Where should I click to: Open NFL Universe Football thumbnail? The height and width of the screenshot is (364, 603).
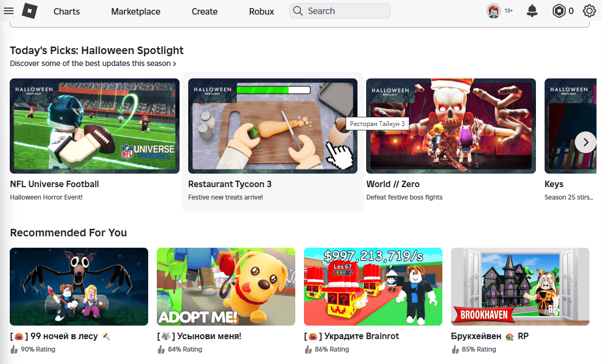click(95, 126)
